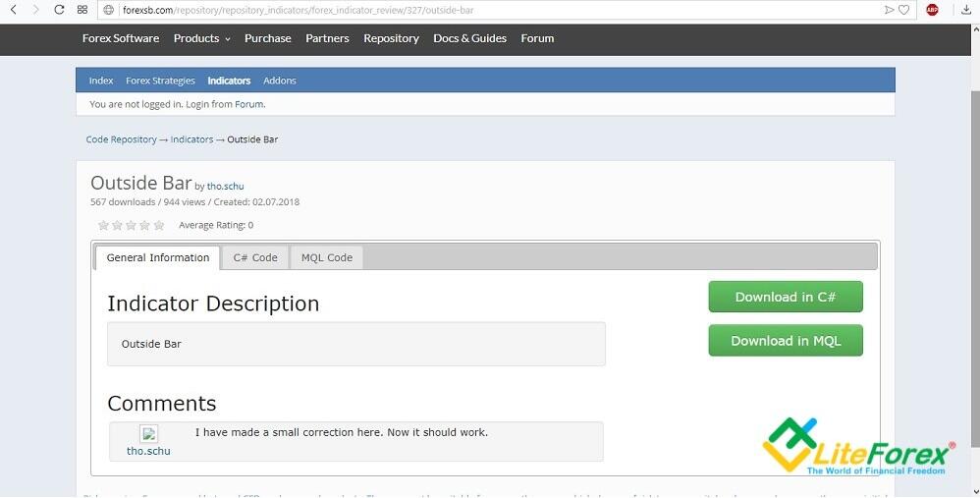Click the heart bookmark icon
Viewport: 980px width, 498px height.
[x=903, y=10]
